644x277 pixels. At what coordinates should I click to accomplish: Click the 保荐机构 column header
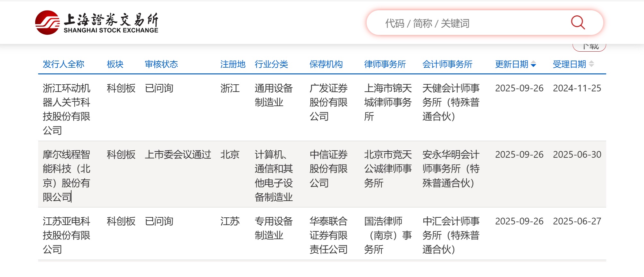pyautogui.click(x=326, y=64)
